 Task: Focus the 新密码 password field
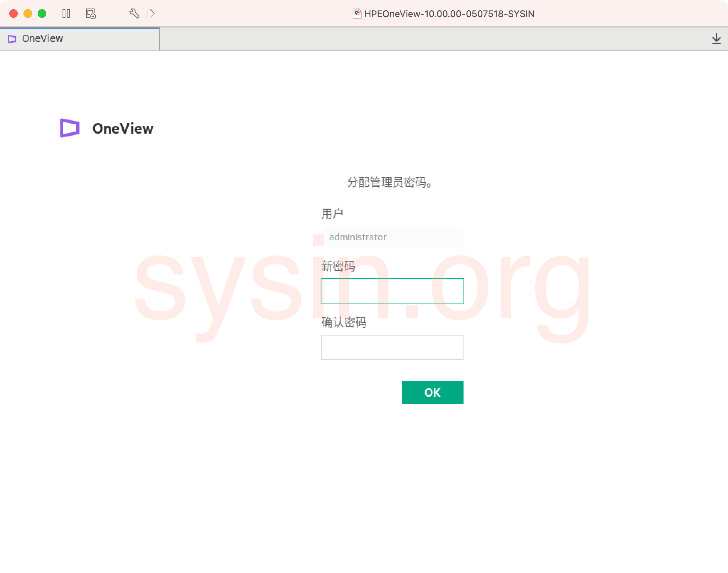pyautogui.click(x=392, y=291)
